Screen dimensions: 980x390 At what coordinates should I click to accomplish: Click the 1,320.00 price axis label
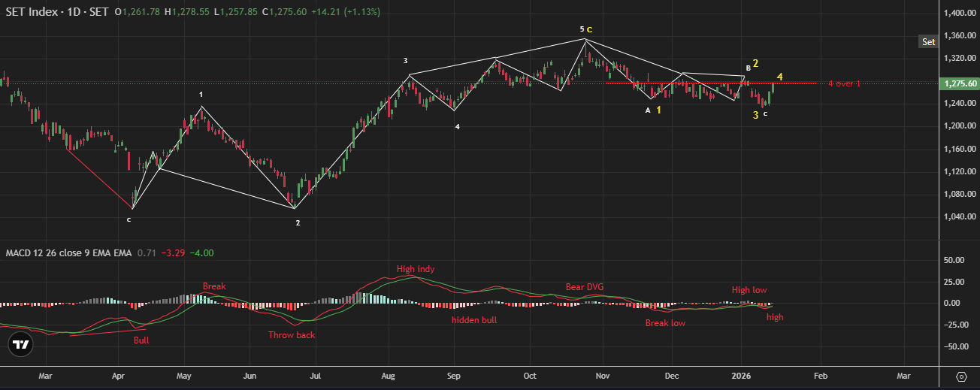960,58
